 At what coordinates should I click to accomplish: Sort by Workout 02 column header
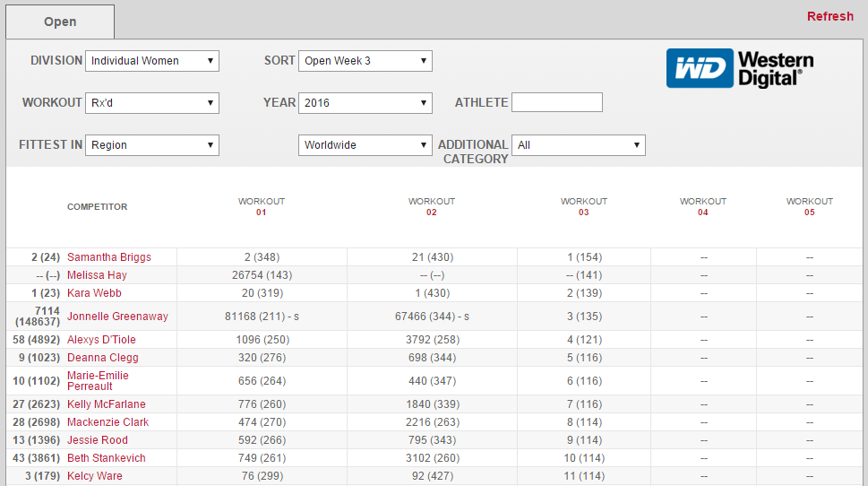[x=432, y=207]
